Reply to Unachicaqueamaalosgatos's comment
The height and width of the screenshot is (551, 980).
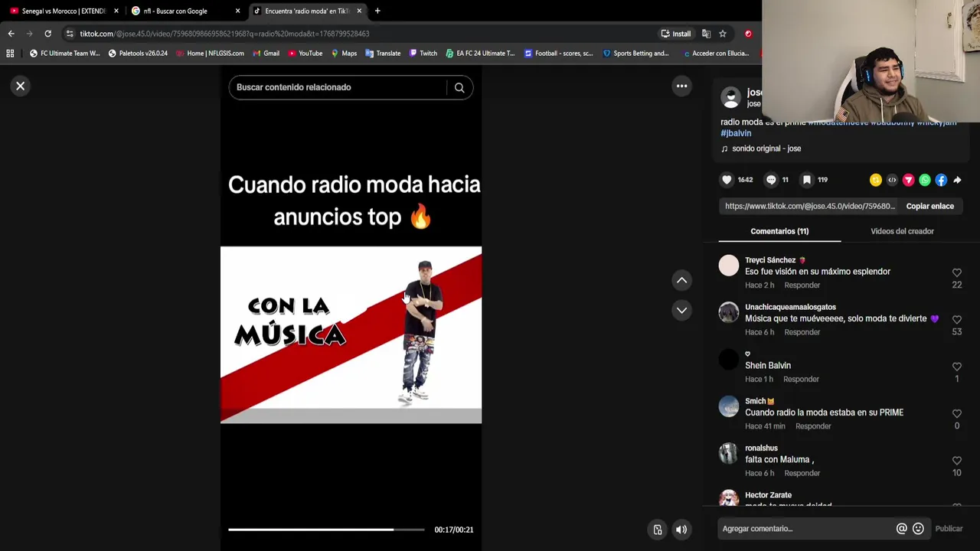[x=802, y=332]
